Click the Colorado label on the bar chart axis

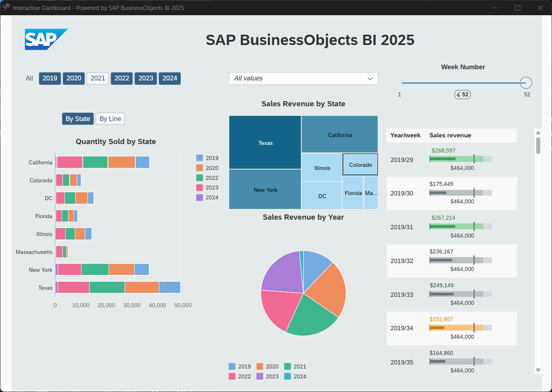click(x=41, y=180)
